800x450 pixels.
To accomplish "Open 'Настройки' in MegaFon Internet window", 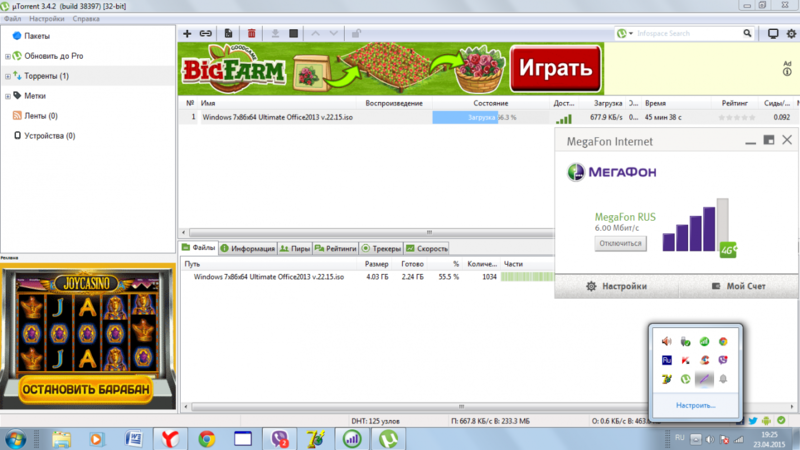I will coord(617,286).
